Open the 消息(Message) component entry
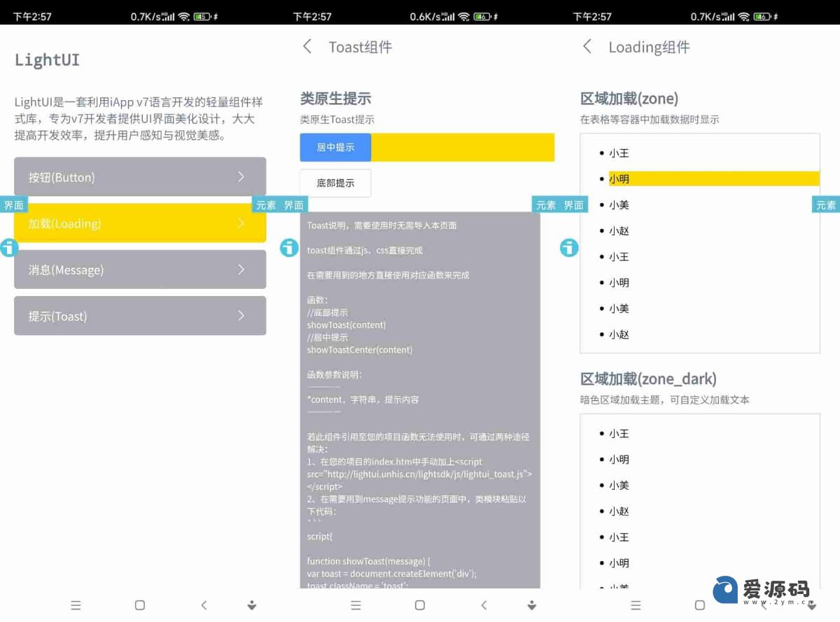The height and width of the screenshot is (622, 840). point(140,269)
